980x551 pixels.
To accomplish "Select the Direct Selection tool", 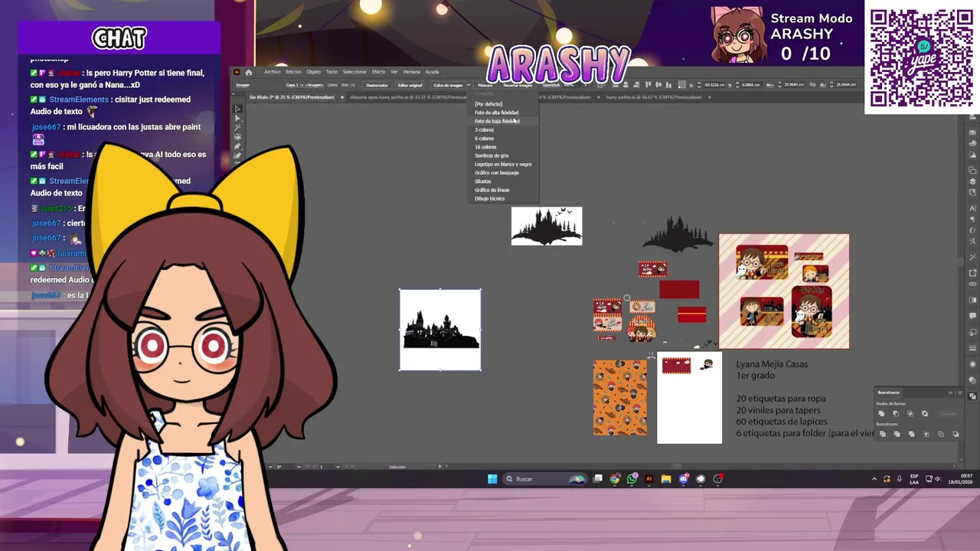I will tap(237, 118).
